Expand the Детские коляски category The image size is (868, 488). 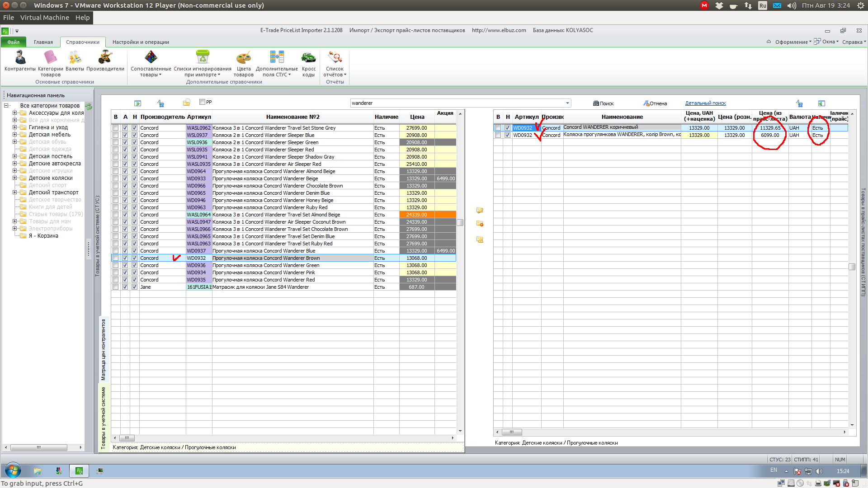click(14, 178)
